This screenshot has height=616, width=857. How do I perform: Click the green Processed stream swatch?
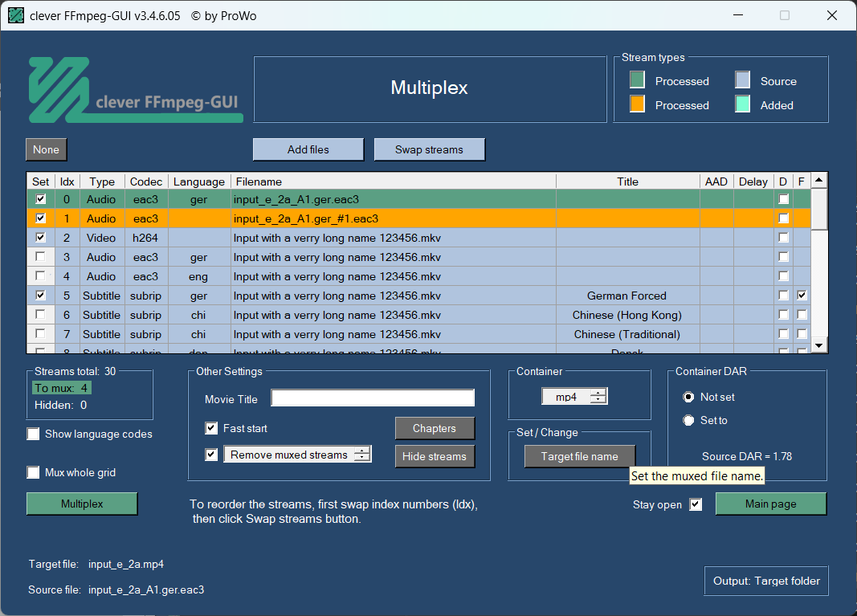[637, 80]
